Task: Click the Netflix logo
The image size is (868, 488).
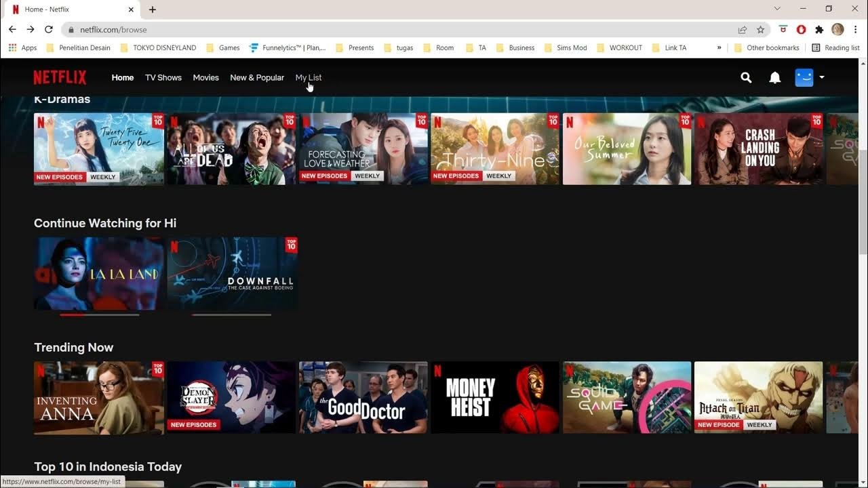Action: (x=60, y=77)
